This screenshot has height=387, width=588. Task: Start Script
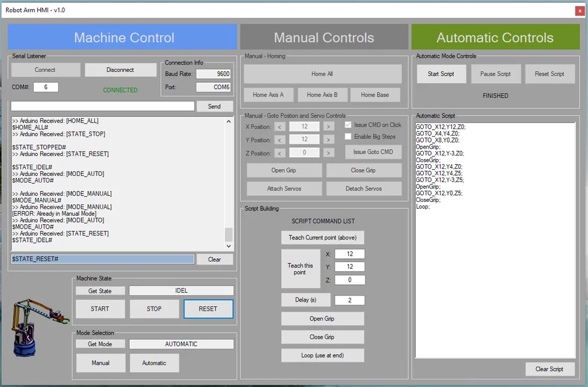tap(441, 74)
